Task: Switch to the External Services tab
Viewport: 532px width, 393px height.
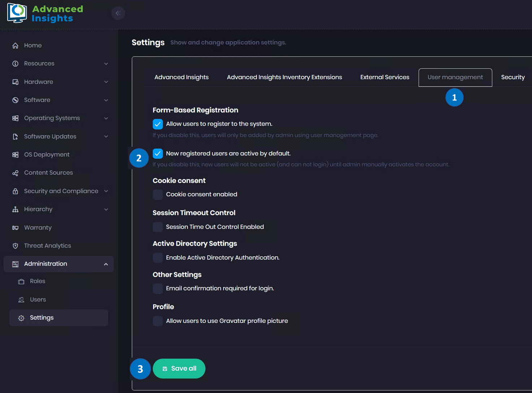Action: [x=385, y=77]
